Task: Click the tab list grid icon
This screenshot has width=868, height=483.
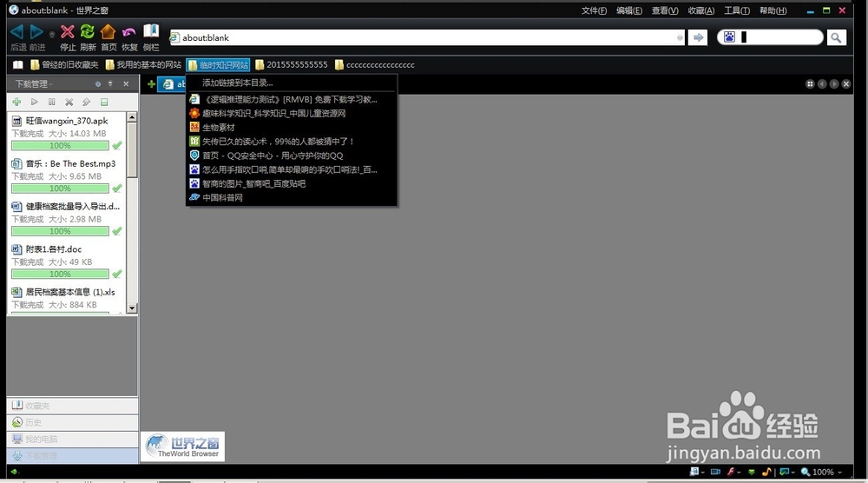Action: pos(810,84)
